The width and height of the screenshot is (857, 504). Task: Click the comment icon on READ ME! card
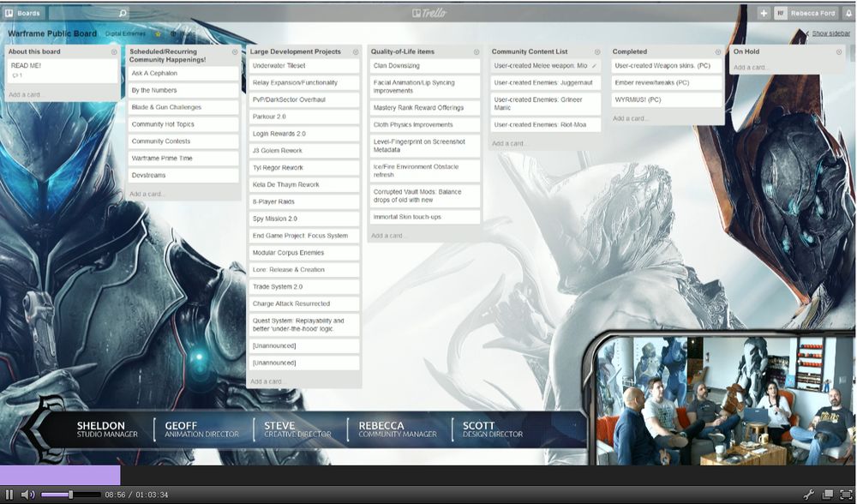pyautogui.click(x=17, y=75)
